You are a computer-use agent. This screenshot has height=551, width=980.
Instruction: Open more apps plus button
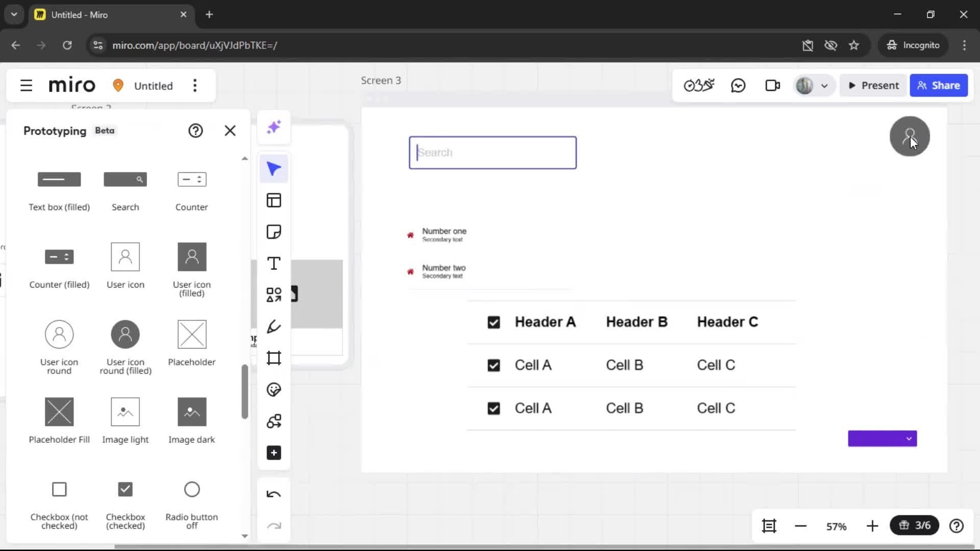pyautogui.click(x=274, y=453)
